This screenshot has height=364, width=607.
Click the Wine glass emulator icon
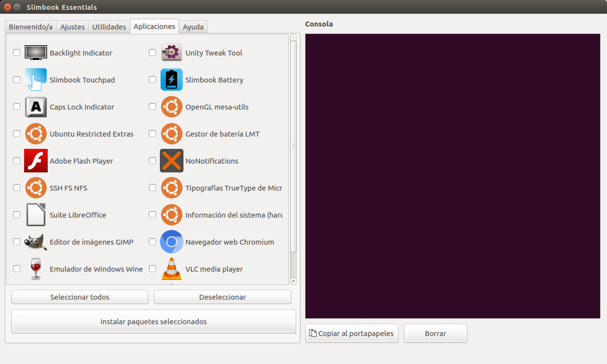(35, 269)
